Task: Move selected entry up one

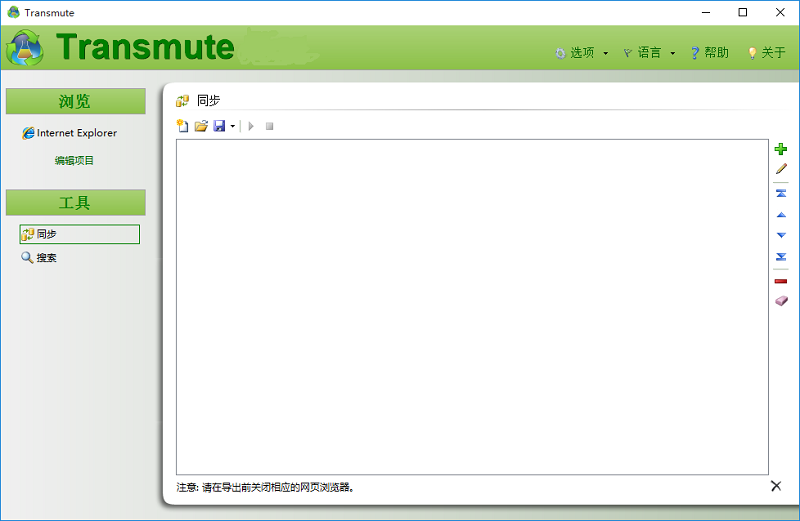Action: (x=781, y=215)
